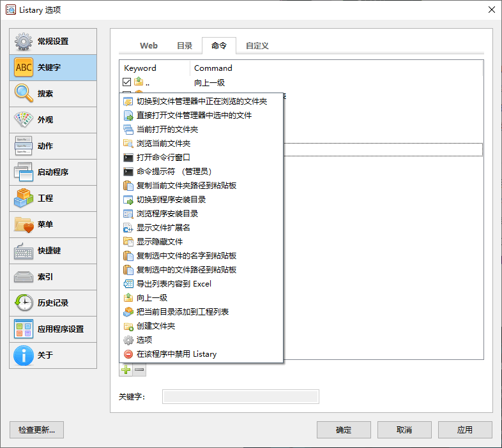Choose 浏览程序安装目录 menu item
502x448 pixels.
coord(201,214)
